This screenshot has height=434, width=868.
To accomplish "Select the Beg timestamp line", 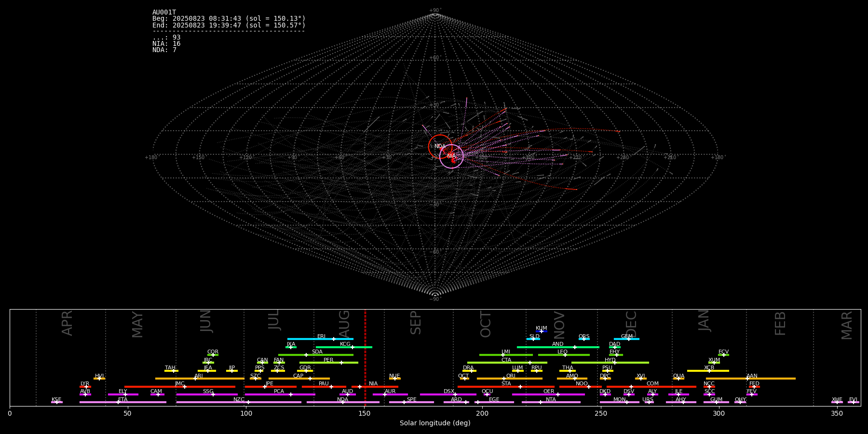I will [229, 19].
